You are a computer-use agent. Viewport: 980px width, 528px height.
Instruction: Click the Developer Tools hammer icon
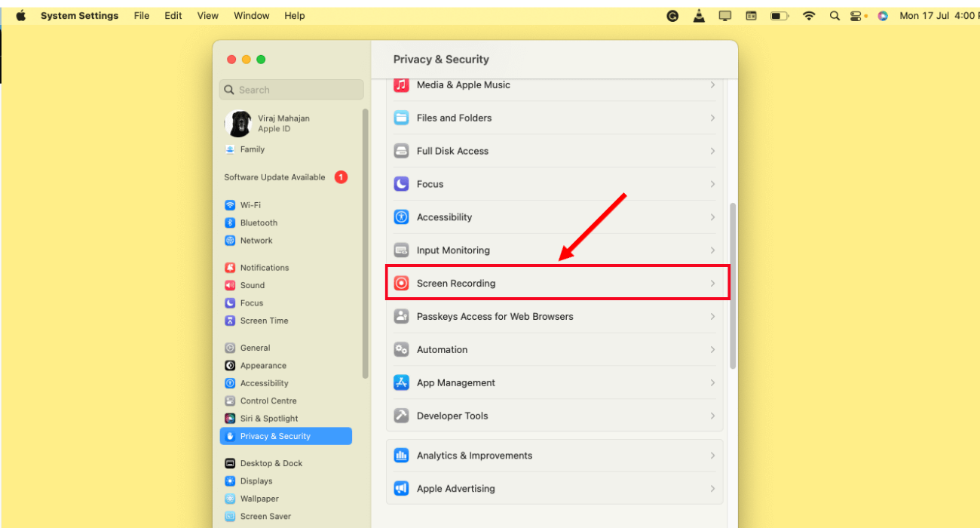(x=402, y=416)
